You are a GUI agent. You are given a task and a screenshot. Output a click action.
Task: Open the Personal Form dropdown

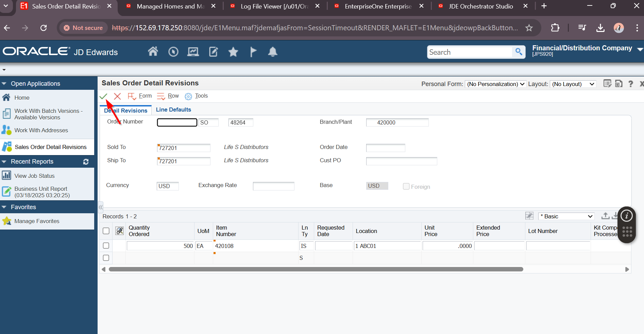click(x=495, y=84)
